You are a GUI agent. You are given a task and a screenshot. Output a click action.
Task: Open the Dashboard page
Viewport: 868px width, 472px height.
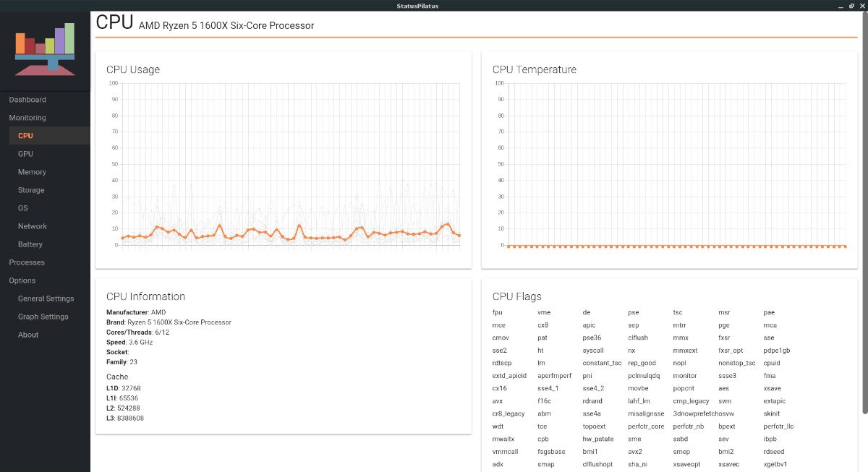point(27,100)
